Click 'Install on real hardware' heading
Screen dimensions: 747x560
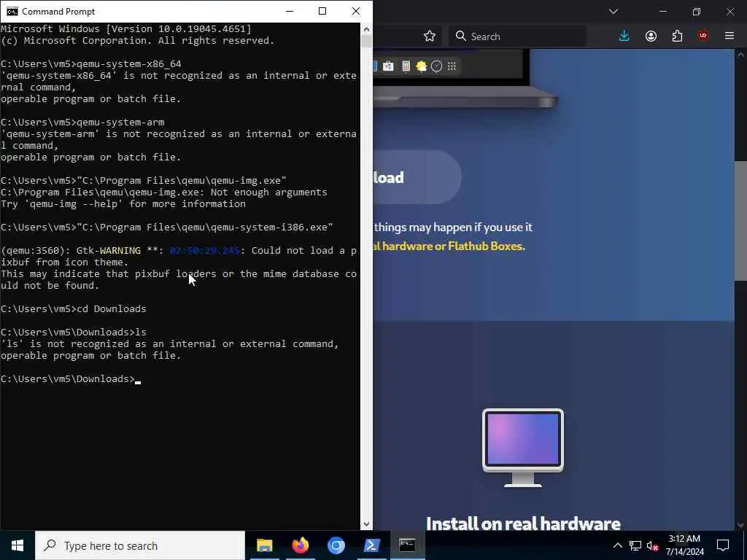tap(523, 524)
